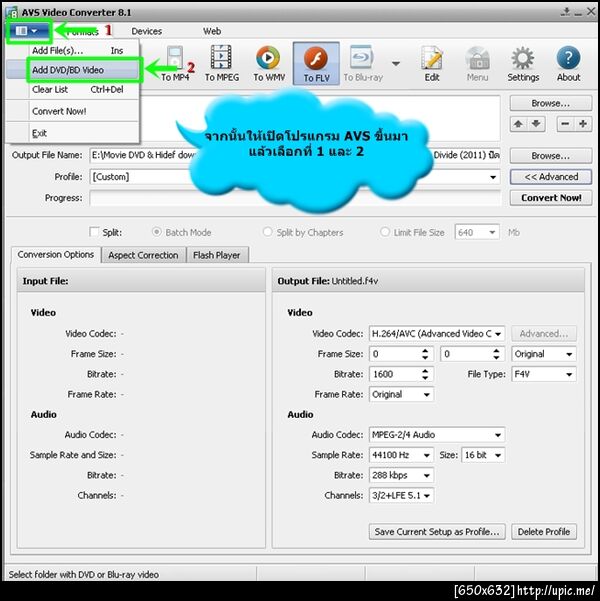
Task: Select Add File(s)... menu entry
Action: click(73, 51)
